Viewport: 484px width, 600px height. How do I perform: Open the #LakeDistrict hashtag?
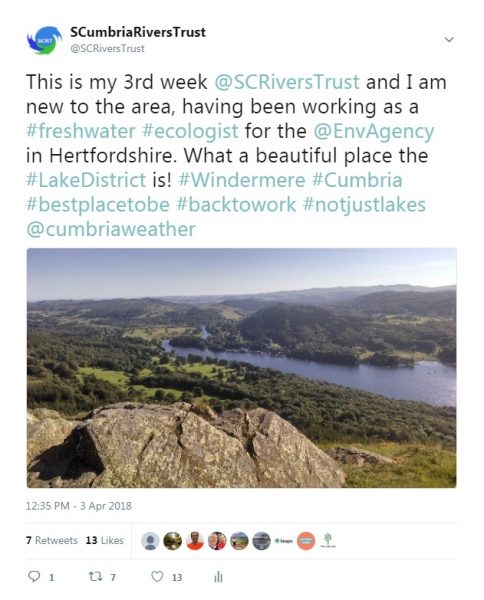tap(86, 180)
